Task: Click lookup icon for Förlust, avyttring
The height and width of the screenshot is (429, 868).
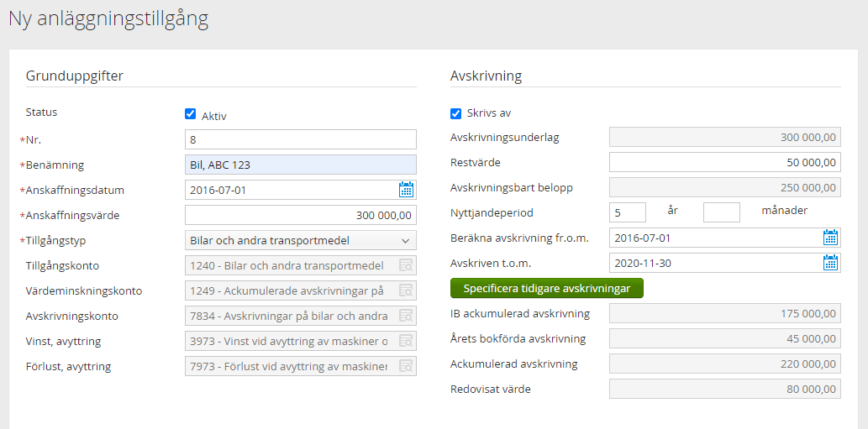Action: [x=406, y=366]
